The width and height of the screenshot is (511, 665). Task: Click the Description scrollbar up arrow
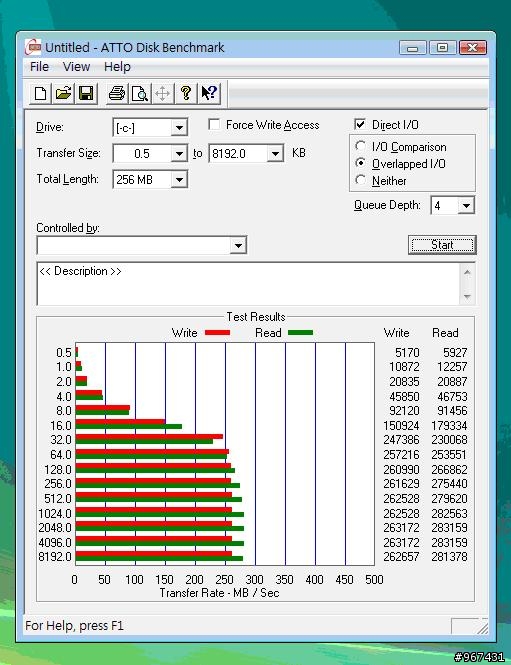pos(467,272)
